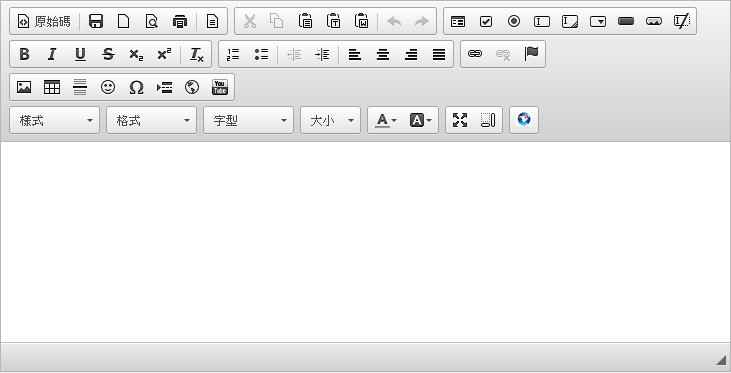This screenshot has height=373, width=731.
Task: Click the Print icon
Action: tap(179, 21)
